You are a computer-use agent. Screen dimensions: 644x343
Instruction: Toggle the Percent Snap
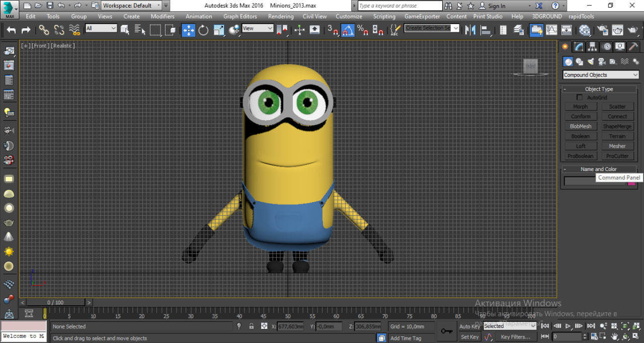(x=362, y=30)
